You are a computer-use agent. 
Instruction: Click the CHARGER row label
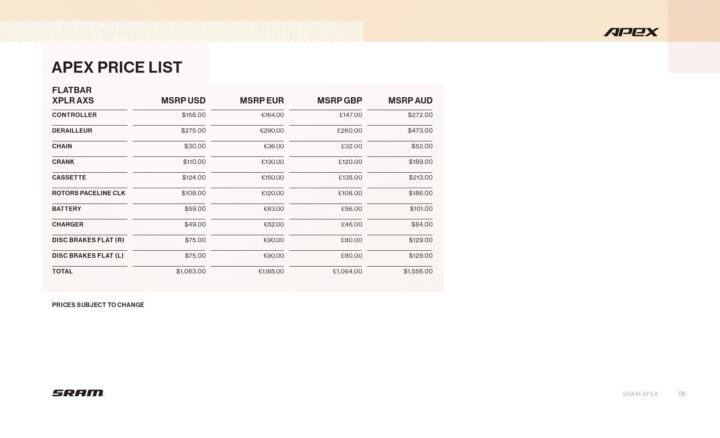point(68,224)
